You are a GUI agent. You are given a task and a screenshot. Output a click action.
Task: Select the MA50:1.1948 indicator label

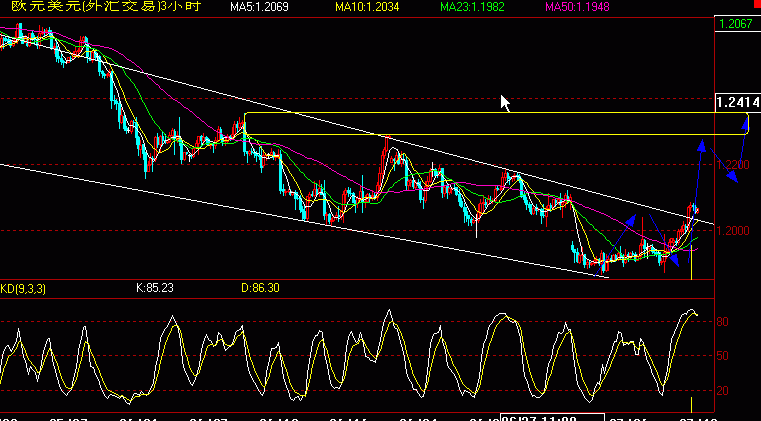[x=577, y=7]
